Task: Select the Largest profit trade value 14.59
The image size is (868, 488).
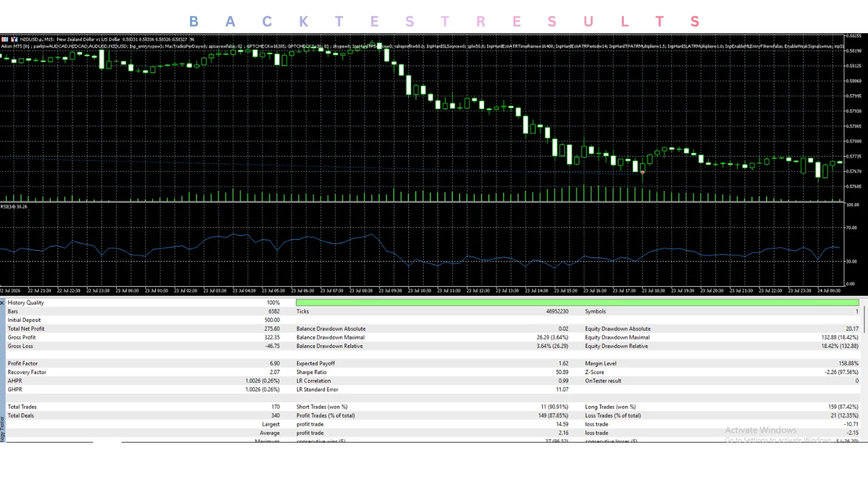Action: (x=561, y=424)
